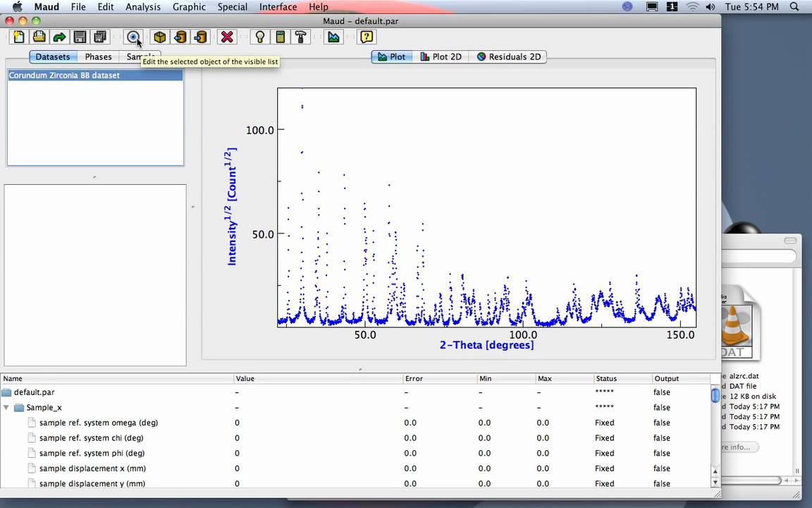Click the red X delete icon
The width and height of the screenshot is (812, 508).
tap(227, 37)
